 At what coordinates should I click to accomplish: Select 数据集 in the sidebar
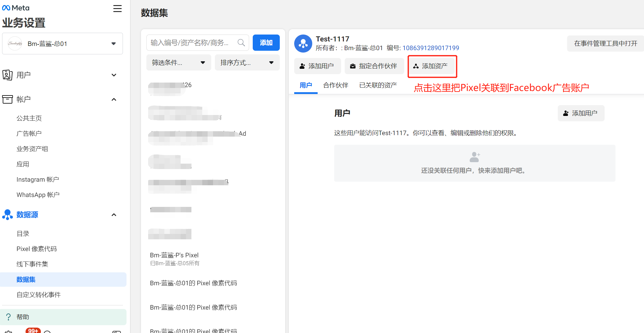tap(63, 279)
